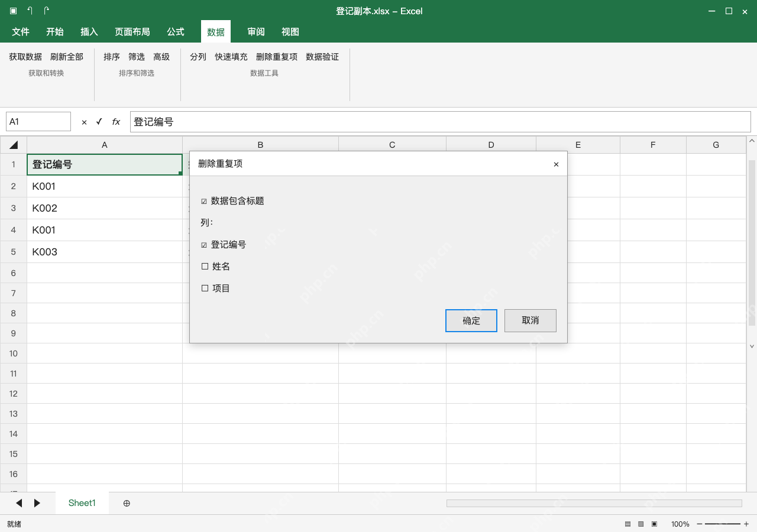757x532 pixels.
Task: Click 排序 in the ribbon
Action: point(112,57)
